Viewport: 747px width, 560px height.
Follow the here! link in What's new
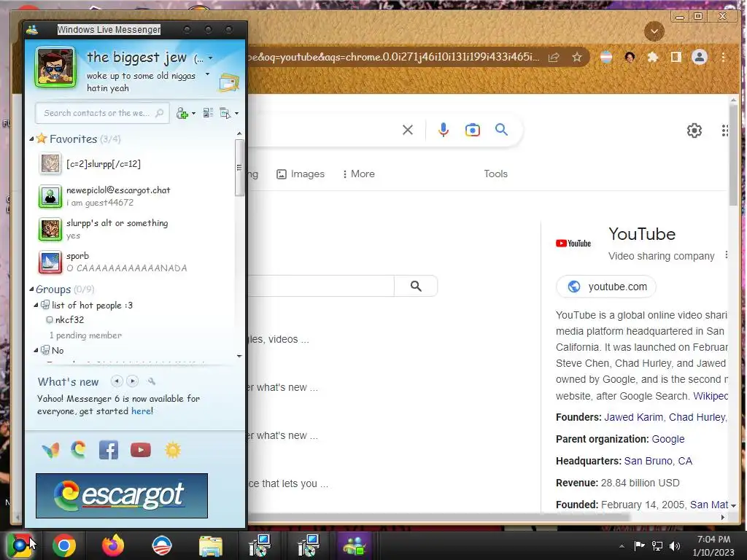point(142,411)
